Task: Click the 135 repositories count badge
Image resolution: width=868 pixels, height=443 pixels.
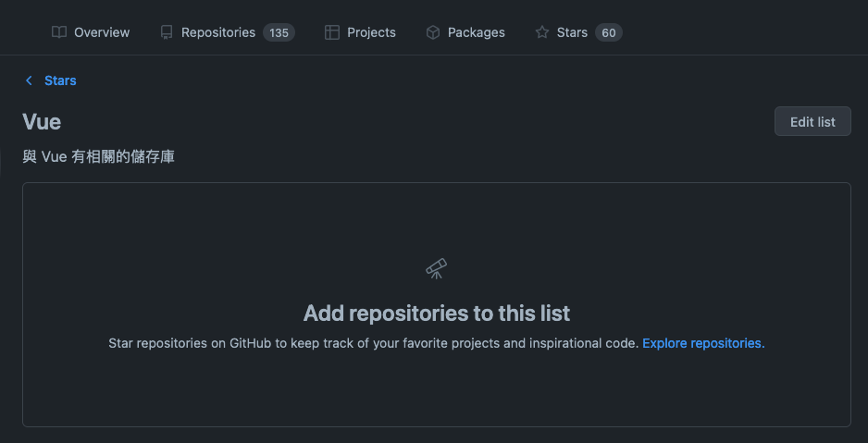Action: 279,32
